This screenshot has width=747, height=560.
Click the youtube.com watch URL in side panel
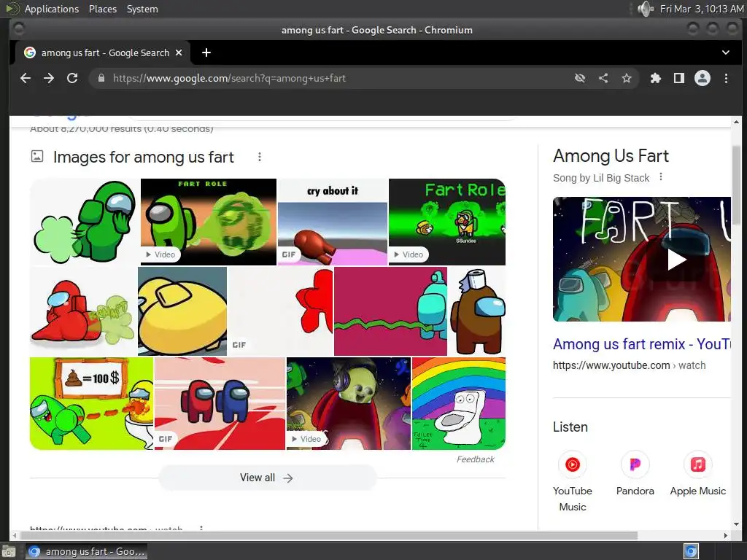(630, 365)
